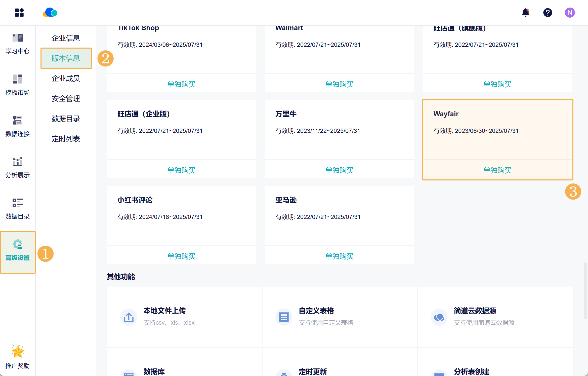
Task: Click the 本地文件上传 upload icon
Action: pos(129,317)
